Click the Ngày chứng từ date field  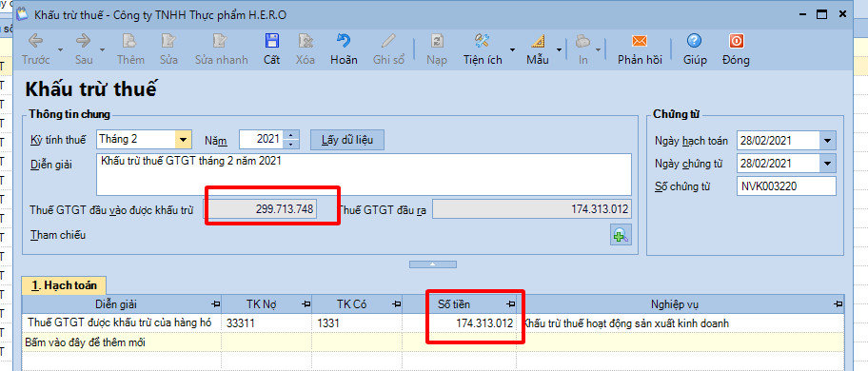coord(778,164)
